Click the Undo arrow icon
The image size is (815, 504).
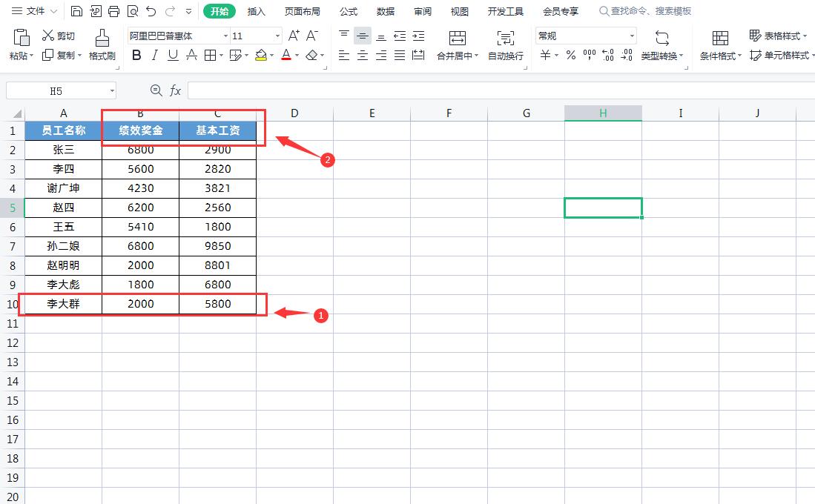pos(151,11)
